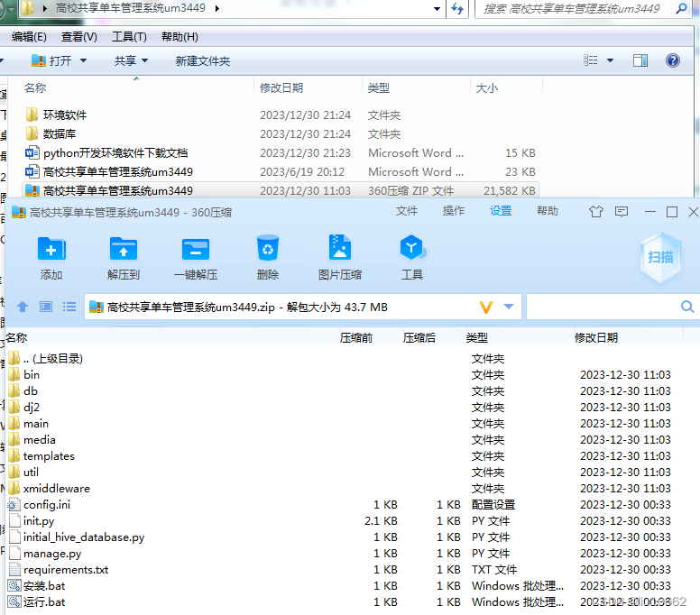Open the 工具 tools hexagon icon
This screenshot has height=615, width=700.
(412, 247)
